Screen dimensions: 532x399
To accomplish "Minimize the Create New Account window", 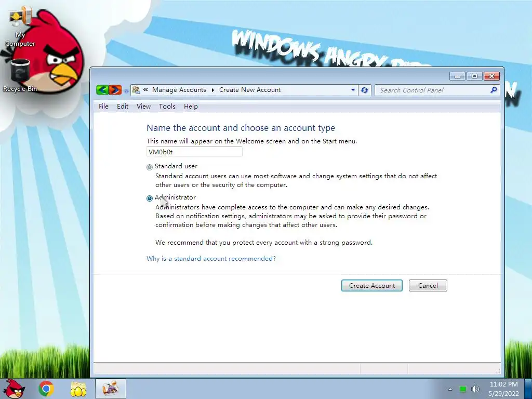I will [457, 76].
